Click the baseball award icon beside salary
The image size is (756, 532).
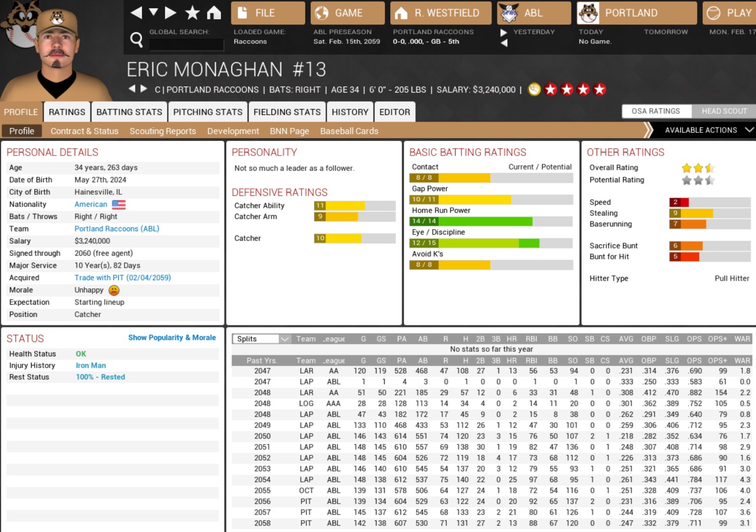(534, 89)
